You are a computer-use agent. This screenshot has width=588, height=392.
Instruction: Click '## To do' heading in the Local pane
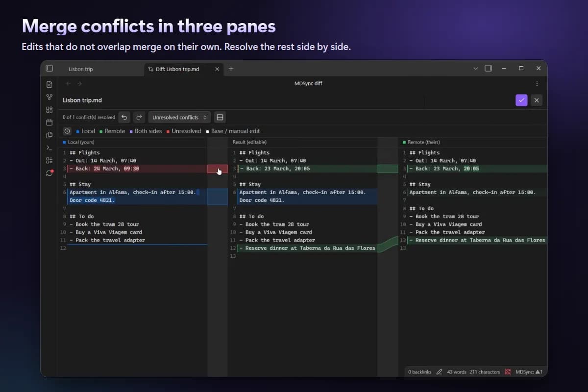point(82,216)
